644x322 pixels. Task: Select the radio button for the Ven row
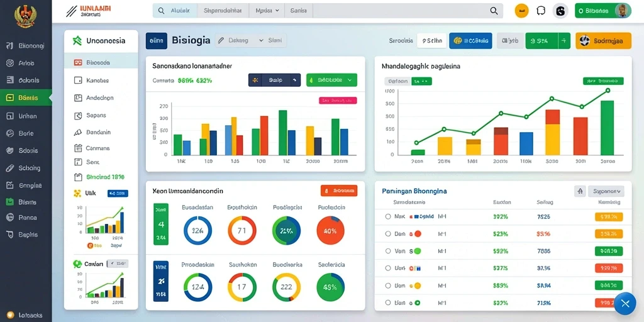[387, 251]
